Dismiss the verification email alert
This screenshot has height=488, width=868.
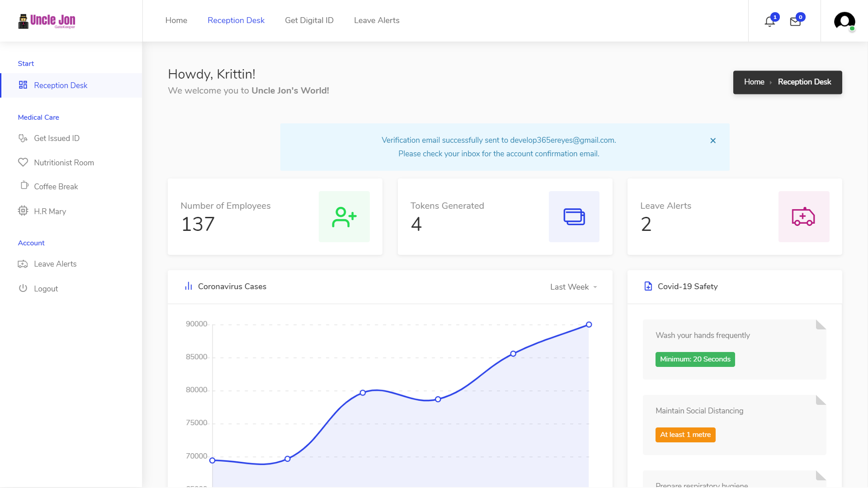coord(713,141)
